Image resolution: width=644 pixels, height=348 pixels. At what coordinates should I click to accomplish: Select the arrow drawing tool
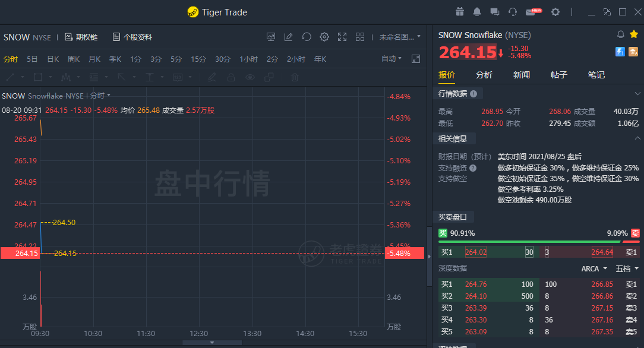[x=121, y=77]
